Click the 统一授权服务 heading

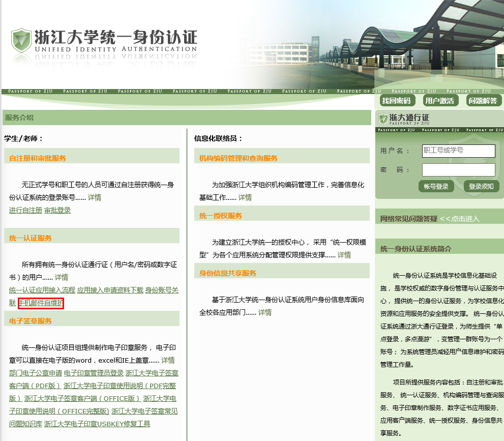pyautogui.click(x=221, y=216)
